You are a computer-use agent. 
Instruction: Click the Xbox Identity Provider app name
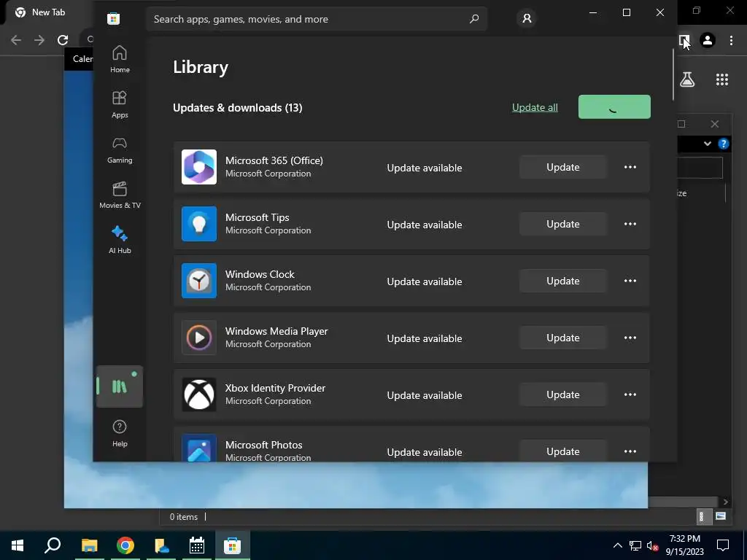275,388
